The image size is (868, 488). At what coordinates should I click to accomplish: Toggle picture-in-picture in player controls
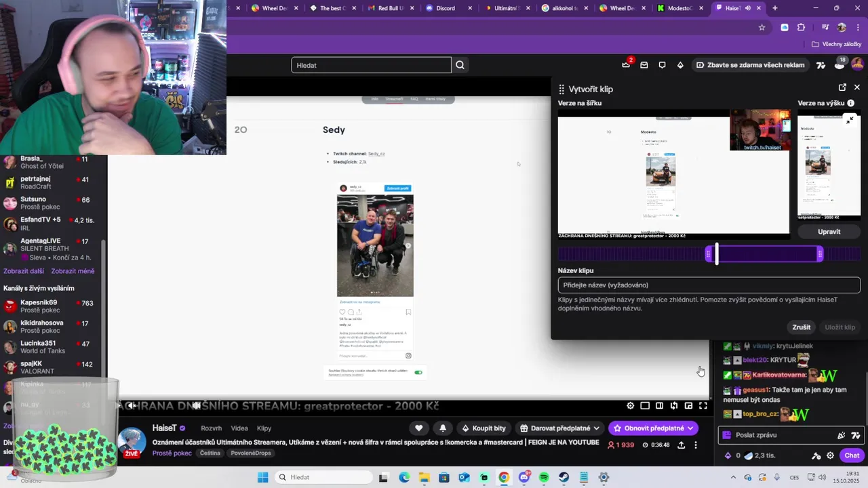688,406
